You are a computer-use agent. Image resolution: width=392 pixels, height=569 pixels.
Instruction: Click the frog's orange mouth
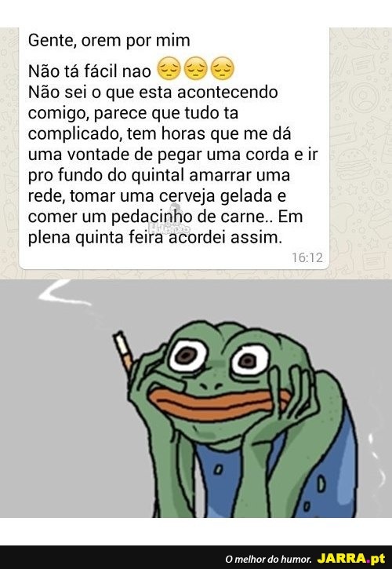(x=220, y=404)
